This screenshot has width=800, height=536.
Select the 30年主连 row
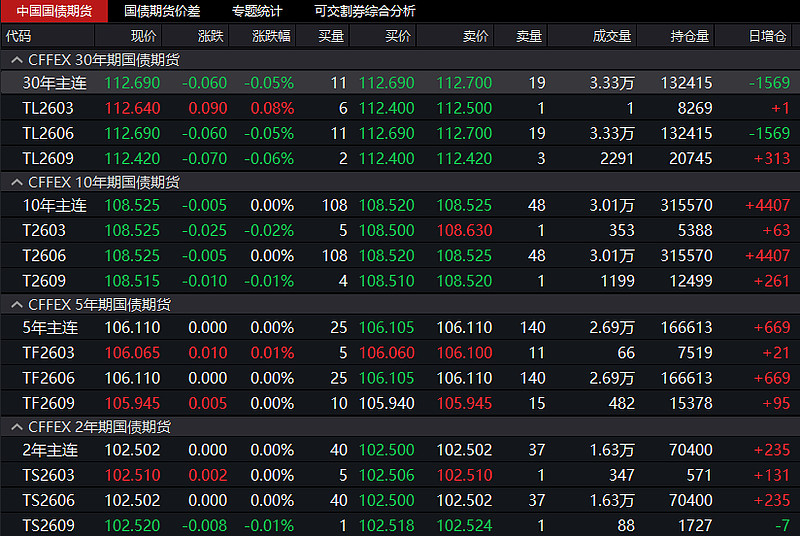tap(400, 83)
